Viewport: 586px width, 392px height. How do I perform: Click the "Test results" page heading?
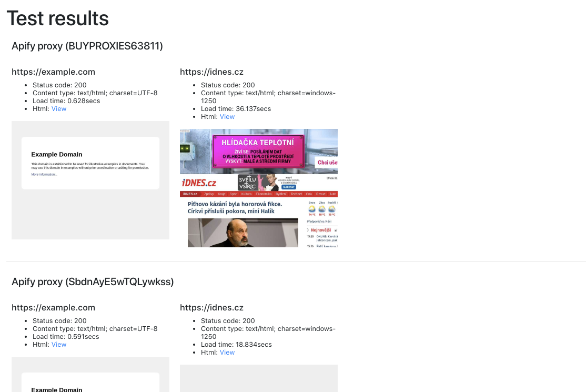(57, 18)
